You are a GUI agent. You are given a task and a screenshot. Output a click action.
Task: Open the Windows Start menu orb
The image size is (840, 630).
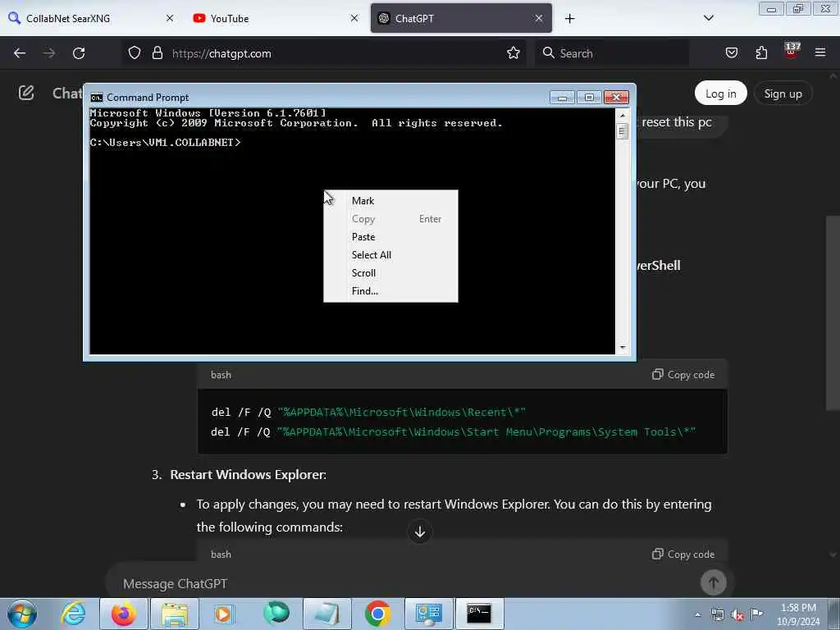point(22,614)
